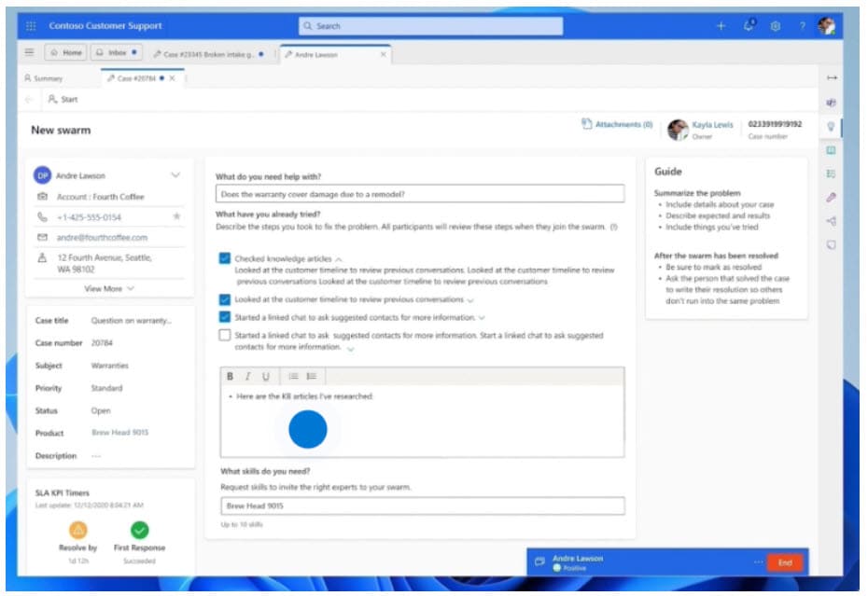End the Andre Lawson conversation
Viewport: 868px width, 596px height.
coord(785,562)
